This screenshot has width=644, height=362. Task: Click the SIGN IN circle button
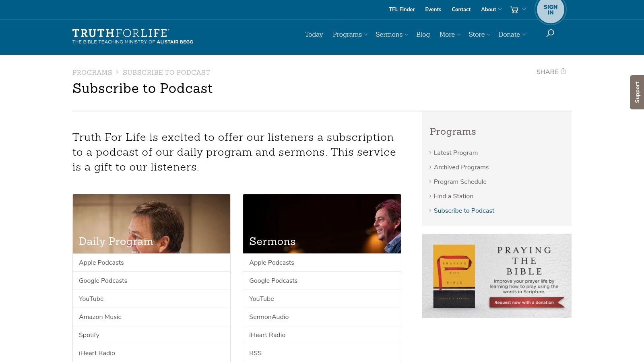tap(550, 9)
